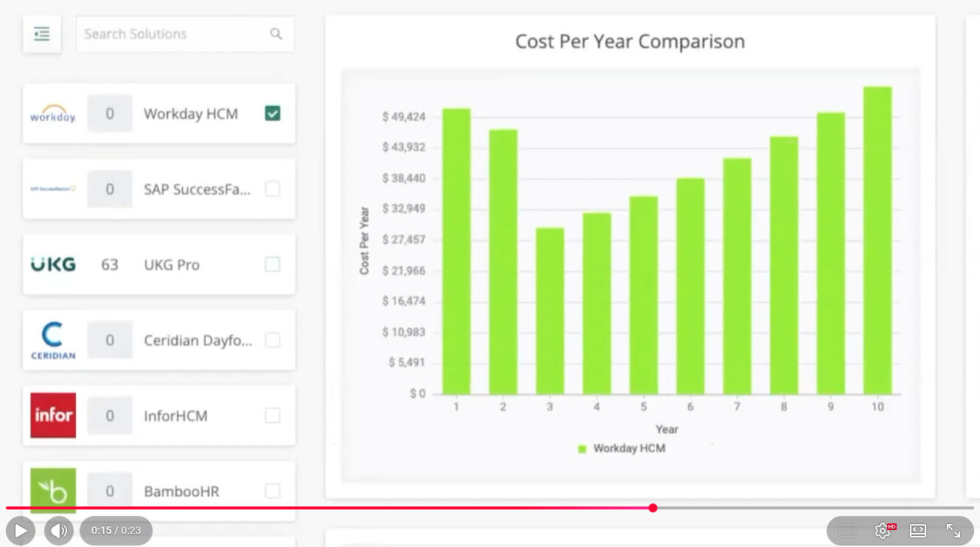The height and width of the screenshot is (547, 980).
Task: Click the Year 6 bar
Action: 691,286
